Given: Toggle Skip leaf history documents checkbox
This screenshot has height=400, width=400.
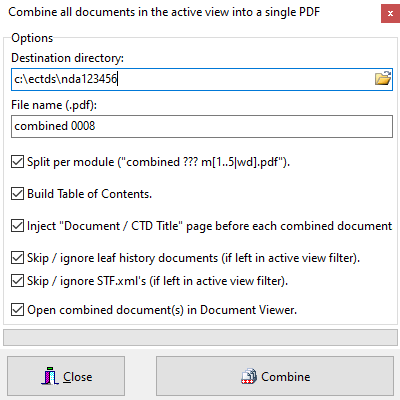Looking at the screenshot, I should click(17, 258).
